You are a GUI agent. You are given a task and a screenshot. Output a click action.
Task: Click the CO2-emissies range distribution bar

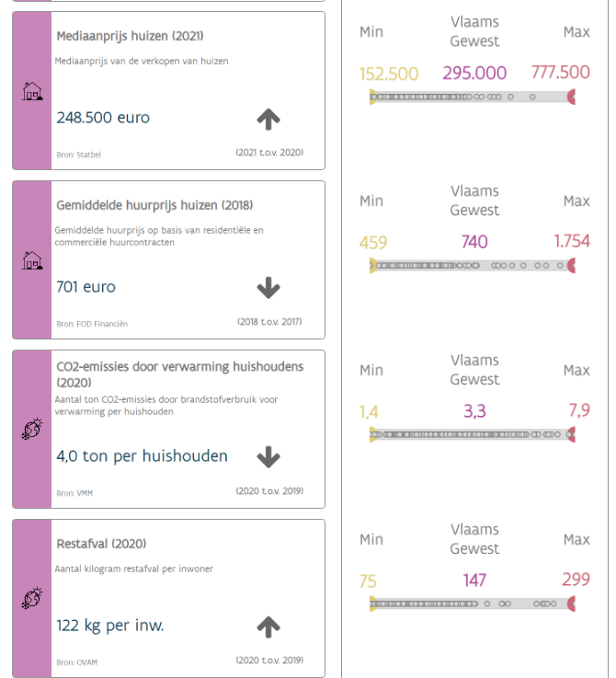pyautogui.click(x=473, y=435)
